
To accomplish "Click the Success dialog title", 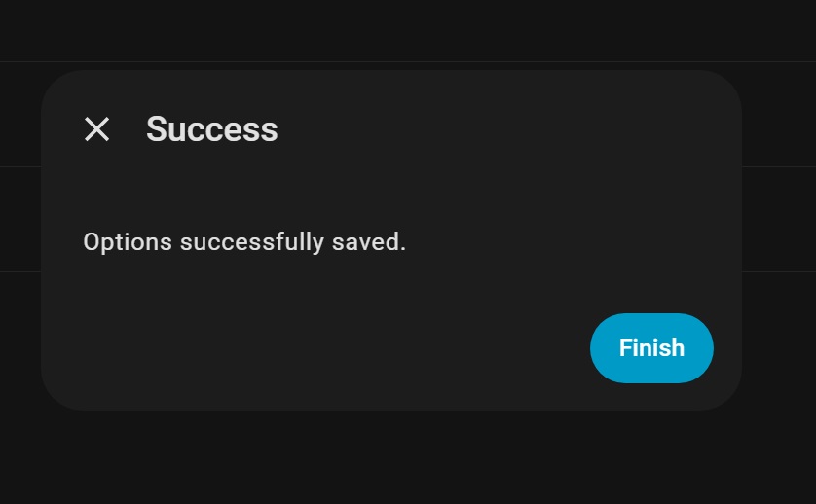I will (212, 129).
